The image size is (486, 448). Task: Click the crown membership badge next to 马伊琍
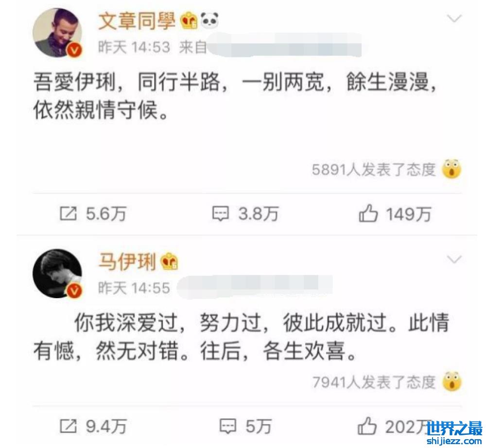click(x=170, y=262)
